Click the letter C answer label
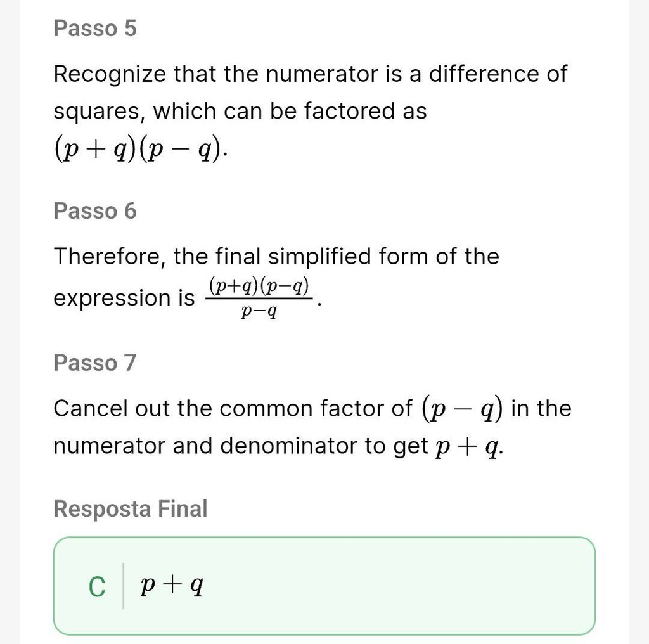Viewport: 649px width, 644px height. click(x=97, y=586)
